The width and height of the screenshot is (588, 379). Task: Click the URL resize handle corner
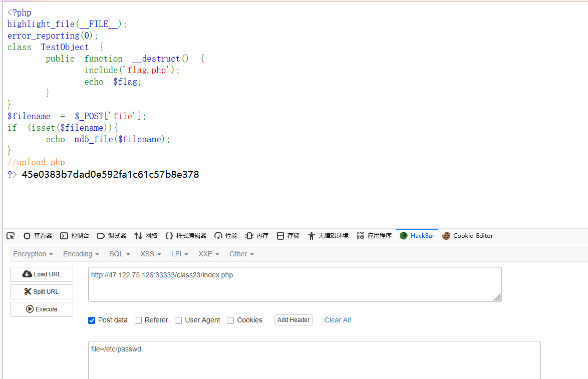(x=497, y=298)
